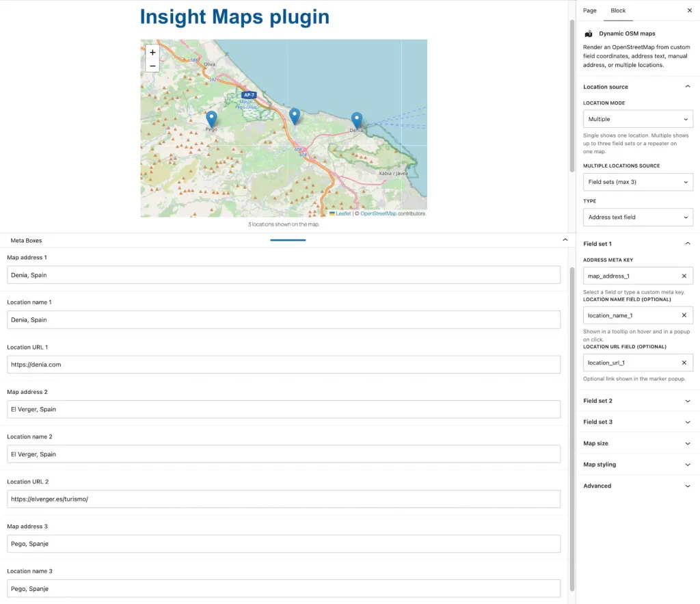Expand the Field set 2 panel
700x604 pixels.
pos(638,401)
